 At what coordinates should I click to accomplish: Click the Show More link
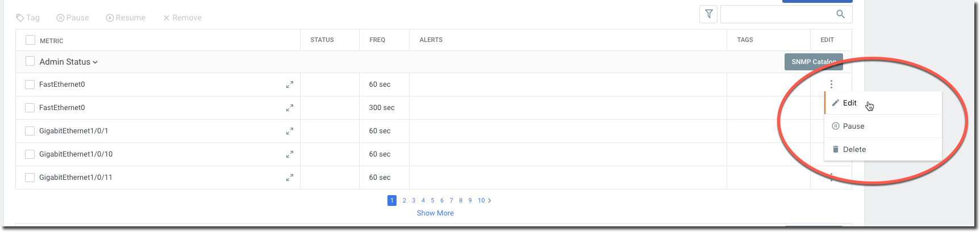tap(435, 213)
